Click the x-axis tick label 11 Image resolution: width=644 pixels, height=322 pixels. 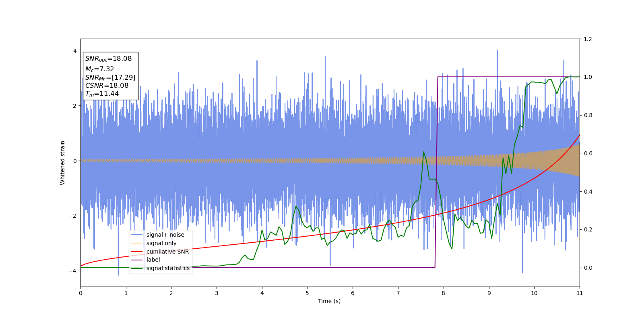coord(580,293)
